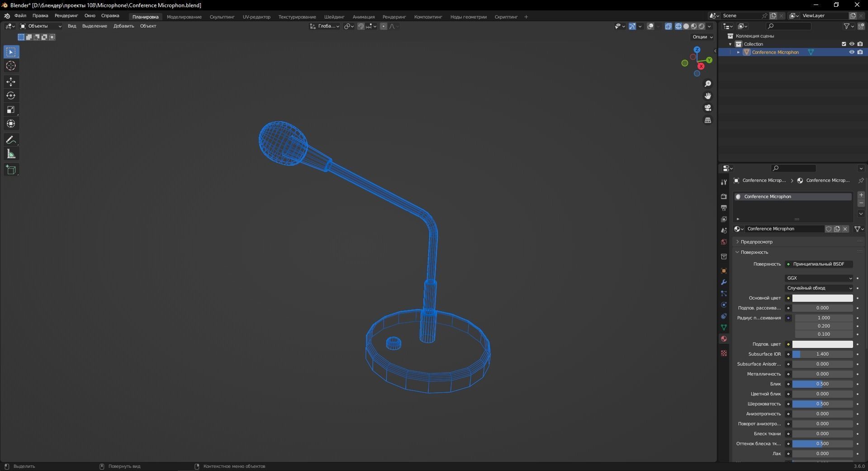Hide Collection with its eye icon
Viewport: 868px width, 471px height.
[x=852, y=44]
